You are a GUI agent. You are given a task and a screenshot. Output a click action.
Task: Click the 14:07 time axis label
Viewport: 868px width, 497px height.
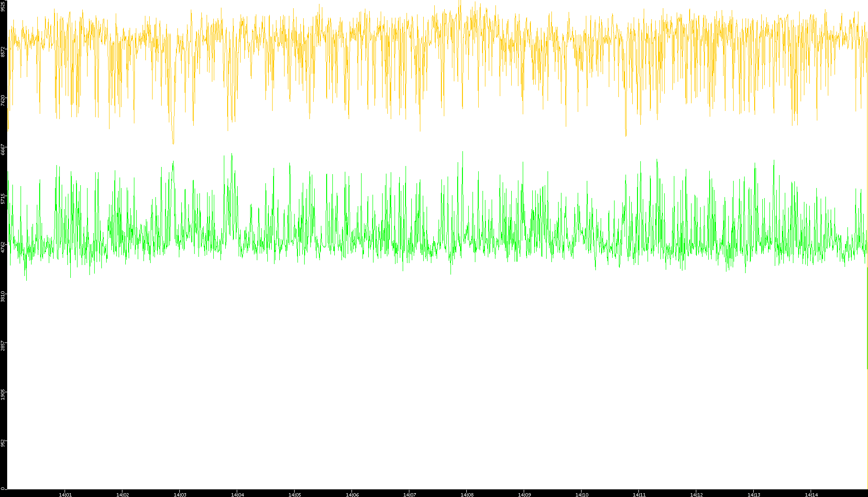[409, 495]
